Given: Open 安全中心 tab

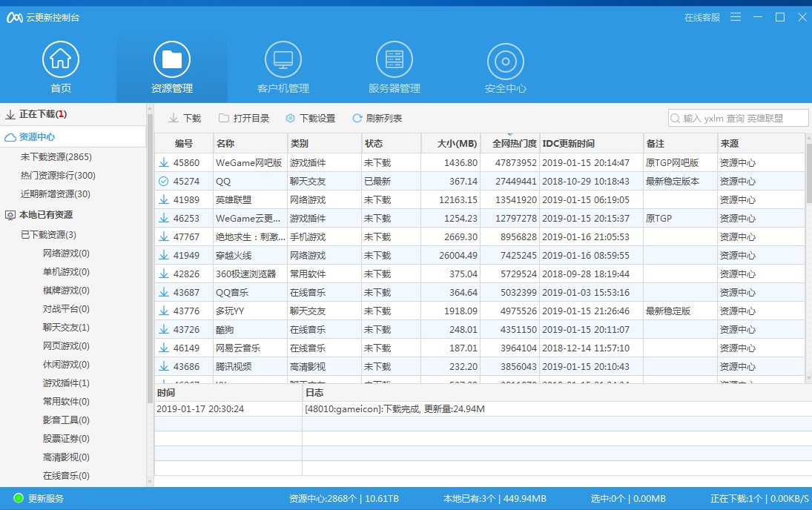Looking at the screenshot, I should click(506, 67).
